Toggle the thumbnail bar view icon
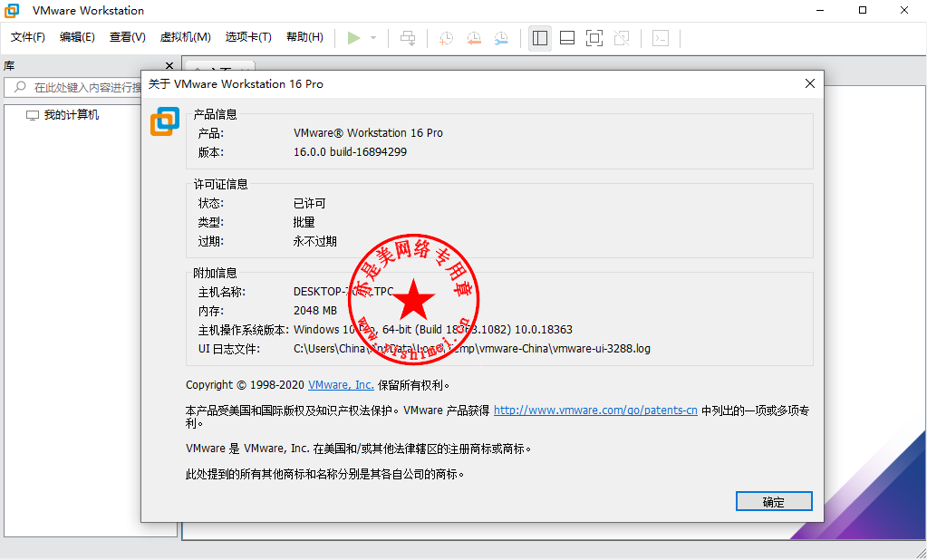Screen dimensions: 927x560 (567, 38)
